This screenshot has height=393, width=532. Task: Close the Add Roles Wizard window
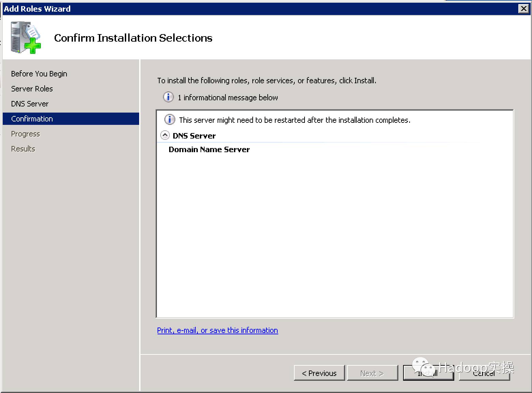(523, 9)
